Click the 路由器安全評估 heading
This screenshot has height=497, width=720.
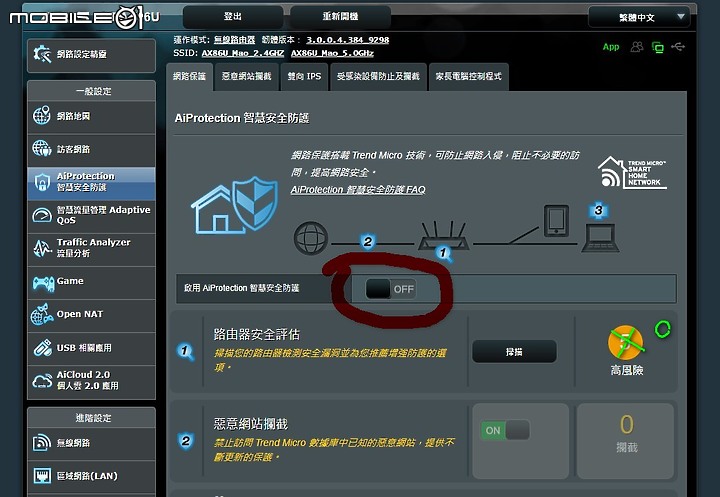(256, 334)
